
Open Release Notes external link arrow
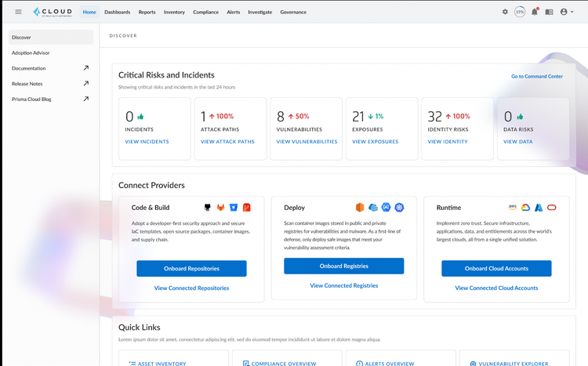pyautogui.click(x=86, y=83)
